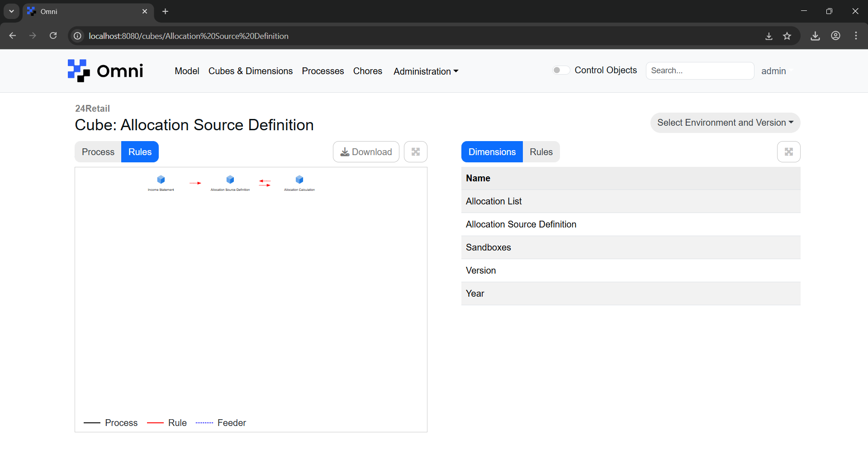Screen dimensions: 868x459
Task: Open Select Environment and Version dropdown
Action: tap(725, 123)
